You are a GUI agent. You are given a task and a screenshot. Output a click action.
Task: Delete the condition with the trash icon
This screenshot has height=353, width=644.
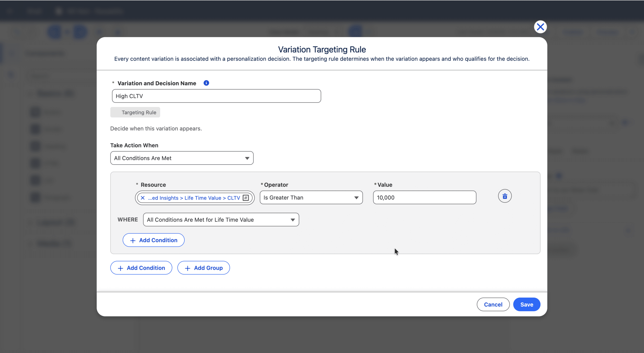[505, 196]
